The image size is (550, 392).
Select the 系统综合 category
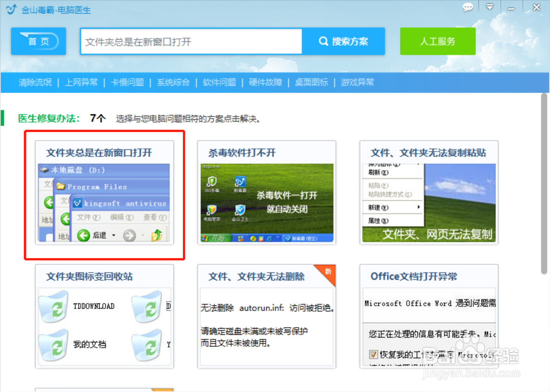[x=173, y=83]
